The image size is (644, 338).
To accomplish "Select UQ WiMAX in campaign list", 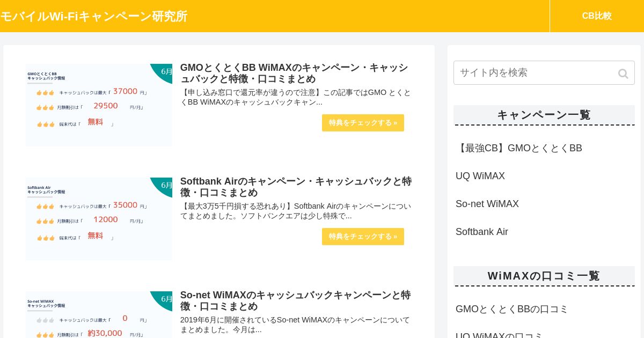I will point(480,176).
